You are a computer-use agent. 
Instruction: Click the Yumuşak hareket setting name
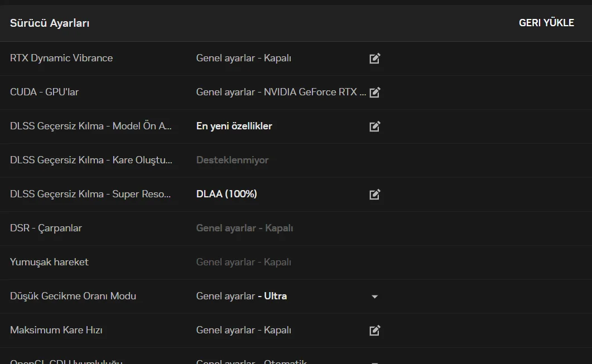49,262
